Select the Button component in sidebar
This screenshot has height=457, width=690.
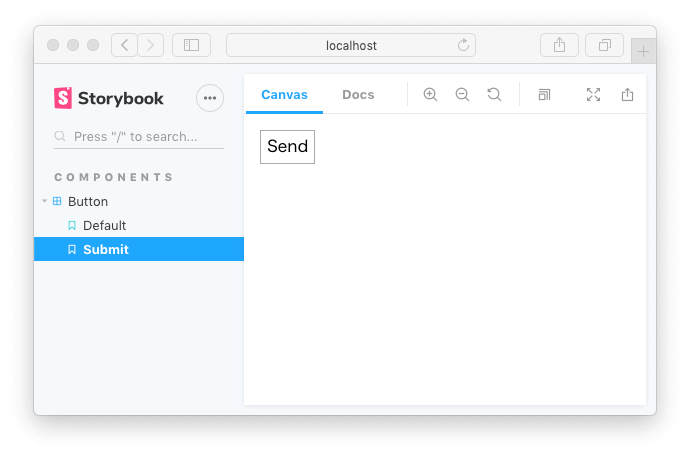click(x=88, y=201)
